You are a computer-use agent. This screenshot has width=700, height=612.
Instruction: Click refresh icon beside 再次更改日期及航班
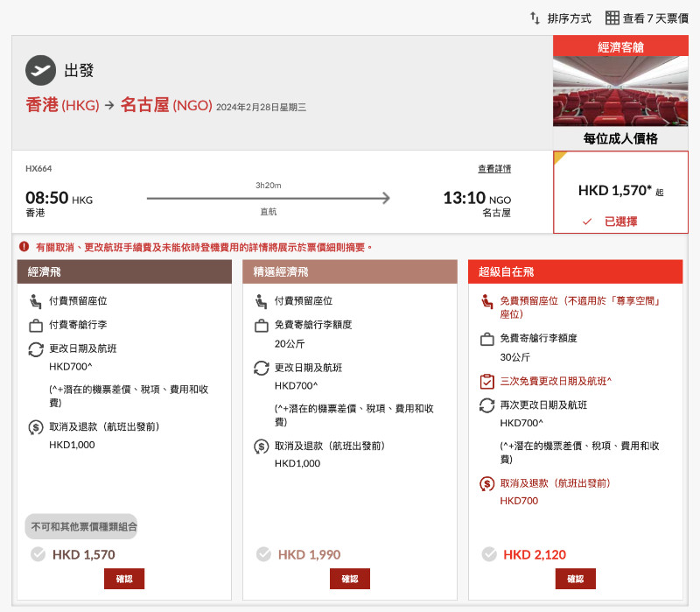(x=487, y=405)
